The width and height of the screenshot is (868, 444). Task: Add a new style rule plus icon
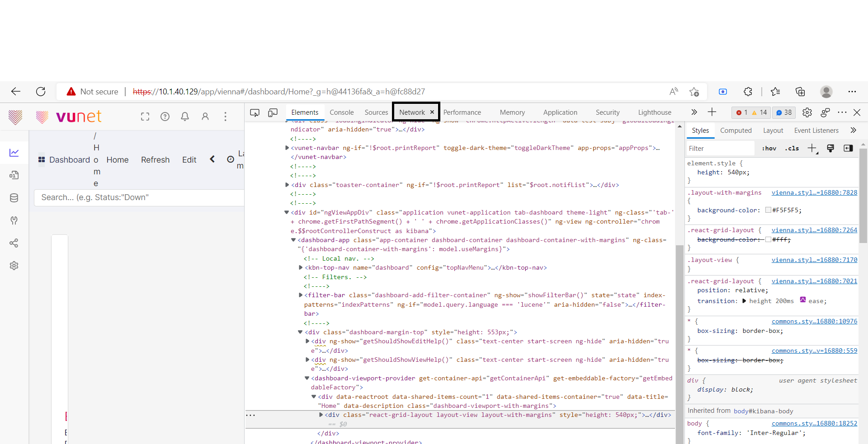(812, 148)
